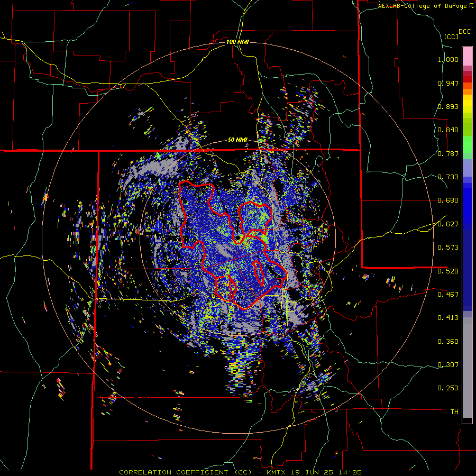Select the 0.627 scale value

448,224
